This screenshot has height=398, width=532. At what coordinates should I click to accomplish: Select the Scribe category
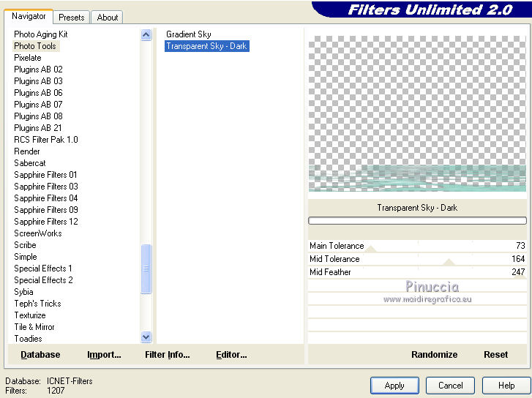pyautogui.click(x=25, y=245)
